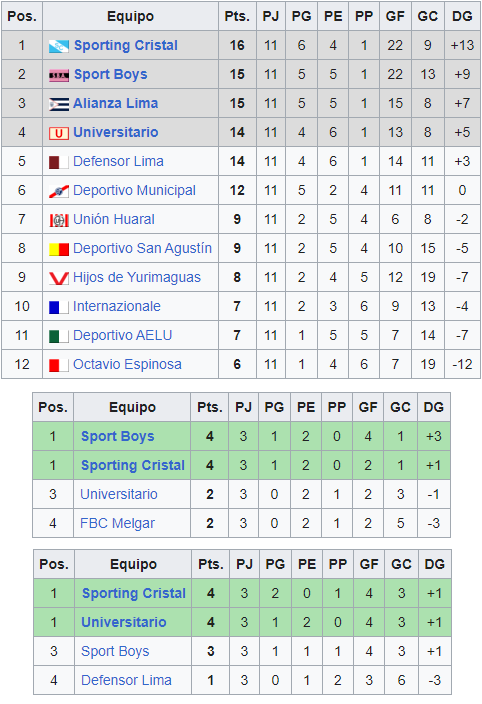Open the FBC Melgar team link
This screenshot has width=482, height=704.
click(x=117, y=523)
